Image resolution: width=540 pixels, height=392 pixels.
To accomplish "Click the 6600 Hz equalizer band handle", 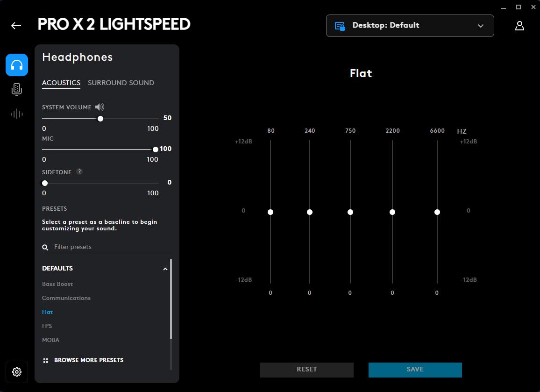I will [x=437, y=212].
